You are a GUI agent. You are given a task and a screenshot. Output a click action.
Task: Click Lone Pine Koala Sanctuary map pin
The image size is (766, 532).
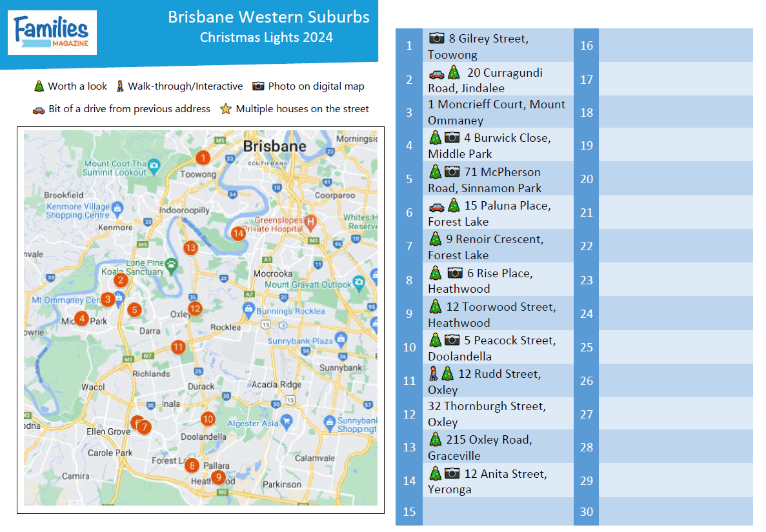[x=171, y=265]
